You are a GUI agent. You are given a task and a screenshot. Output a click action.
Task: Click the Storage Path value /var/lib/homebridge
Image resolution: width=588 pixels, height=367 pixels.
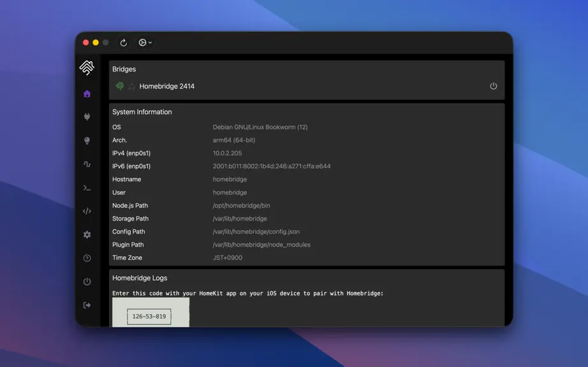(240, 219)
